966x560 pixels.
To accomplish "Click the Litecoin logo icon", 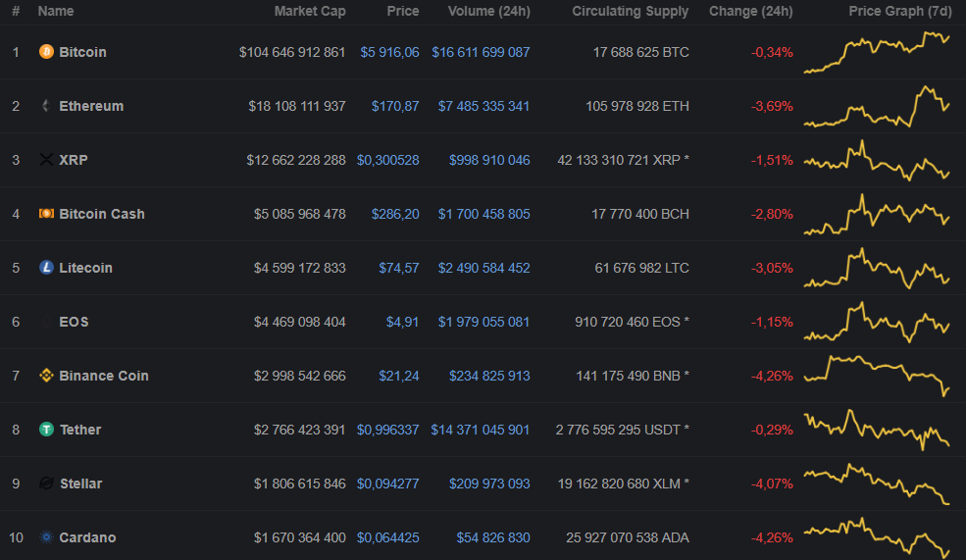I will 46,268.
